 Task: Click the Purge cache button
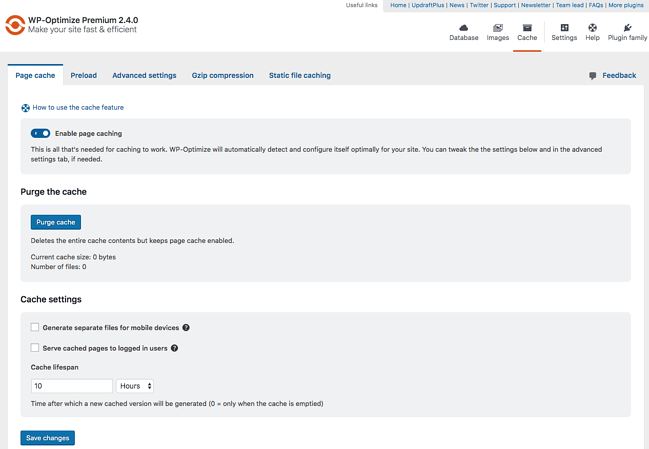click(56, 222)
